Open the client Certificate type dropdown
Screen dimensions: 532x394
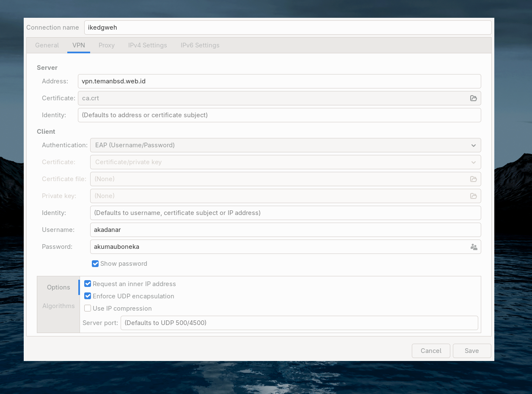(286, 162)
